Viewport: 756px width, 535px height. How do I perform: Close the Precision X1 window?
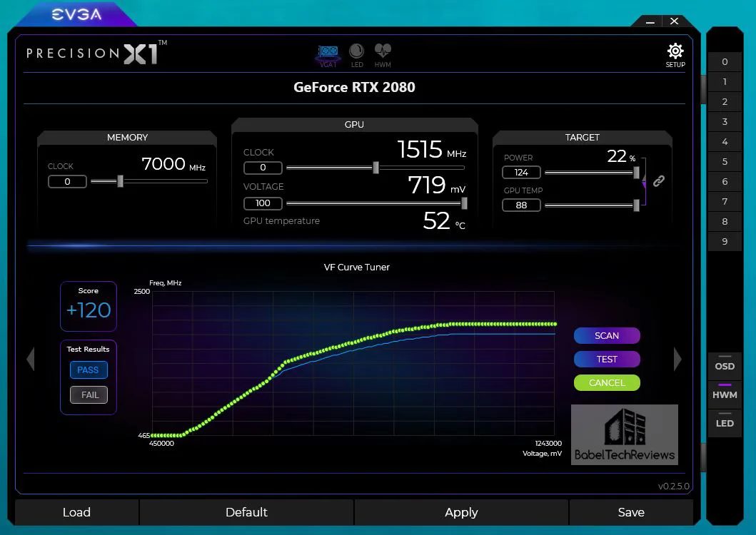674,21
